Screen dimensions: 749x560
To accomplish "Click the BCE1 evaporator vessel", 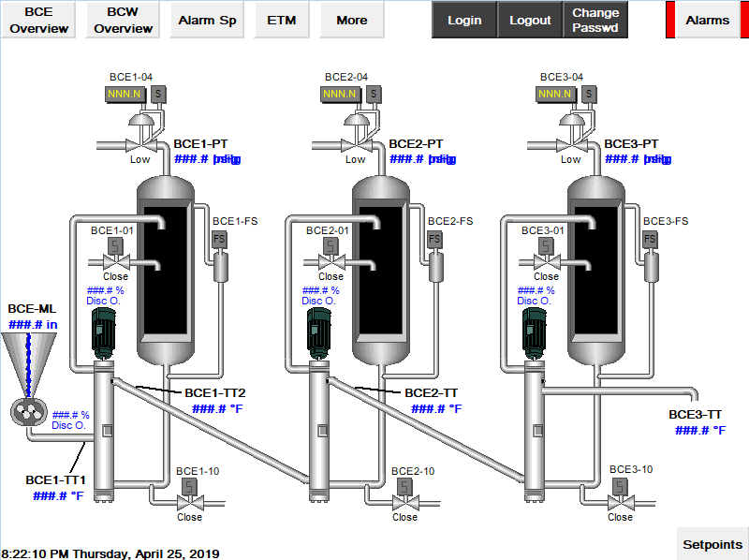I will tap(166, 271).
